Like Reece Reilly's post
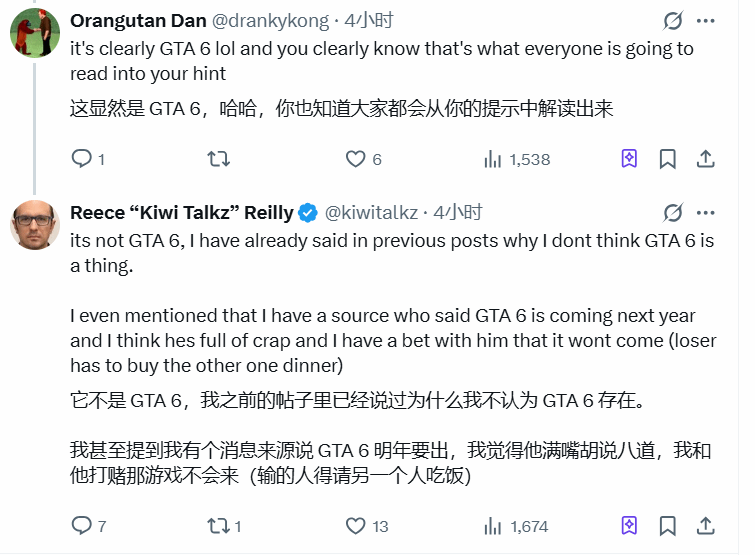The height and width of the screenshot is (555, 755). coord(355,526)
